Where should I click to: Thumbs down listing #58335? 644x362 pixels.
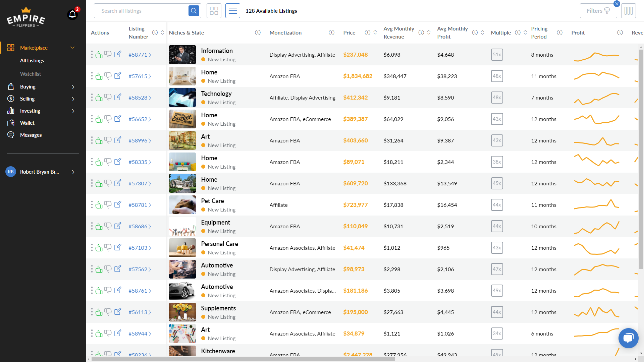(108, 162)
